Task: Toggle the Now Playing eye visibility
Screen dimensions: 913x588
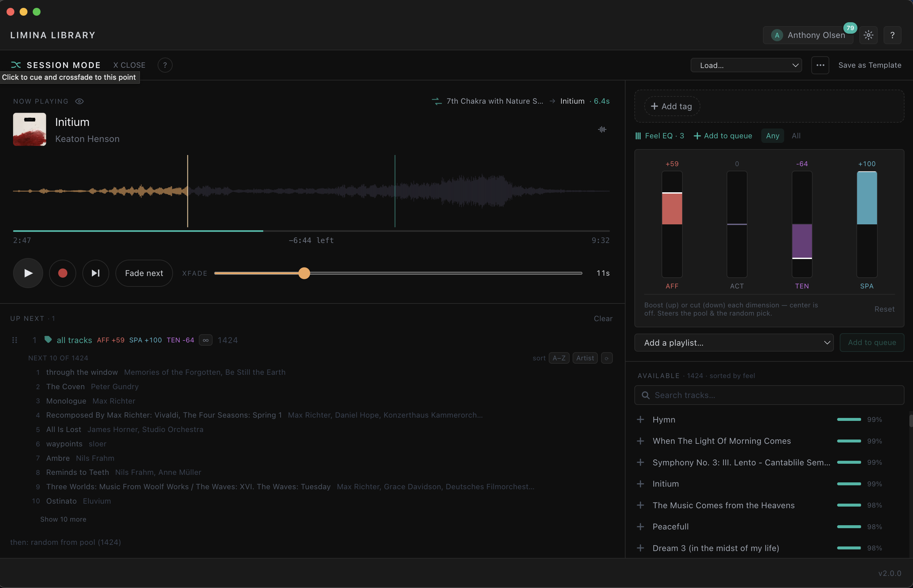Action: (79, 101)
